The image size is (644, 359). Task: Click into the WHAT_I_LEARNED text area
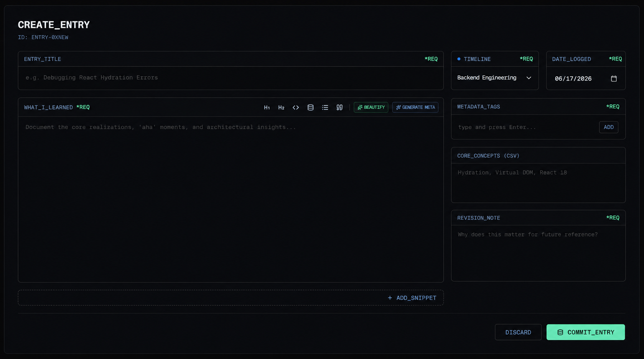coord(231,199)
